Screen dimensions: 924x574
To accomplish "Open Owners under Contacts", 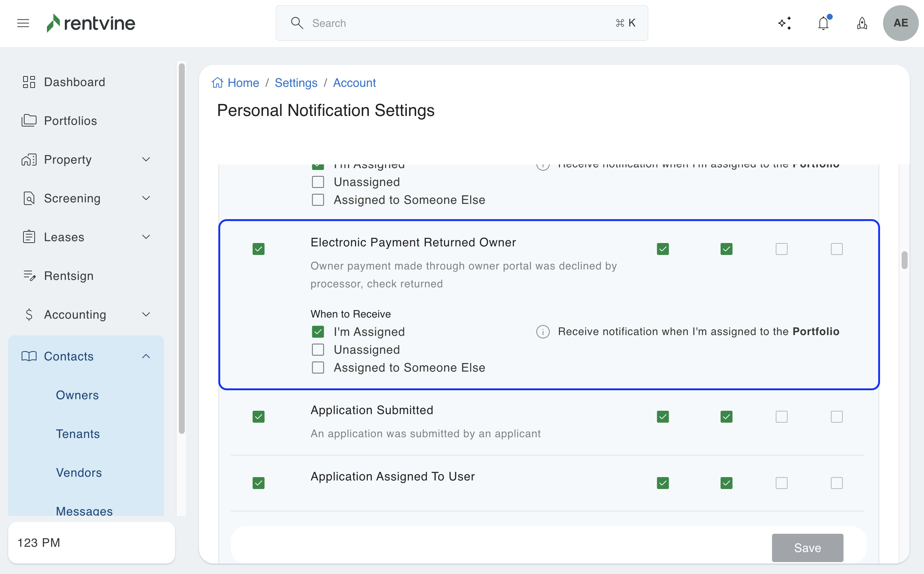I will click(77, 395).
